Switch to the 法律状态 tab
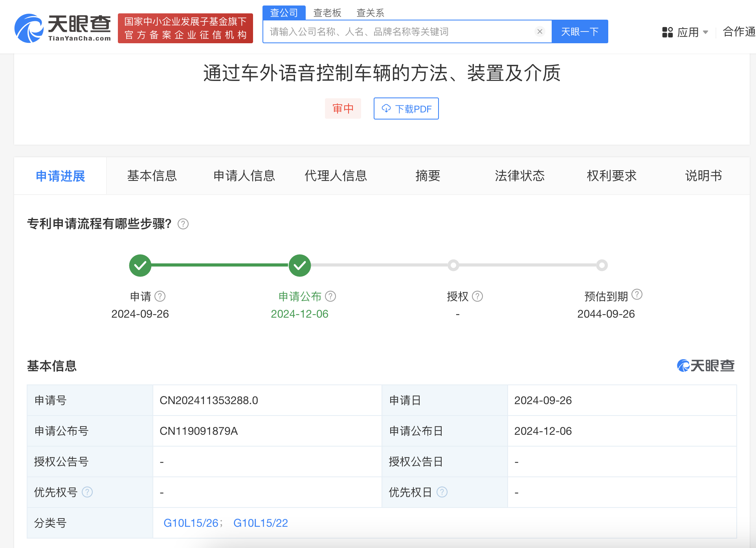756x548 pixels. [519, 176]
